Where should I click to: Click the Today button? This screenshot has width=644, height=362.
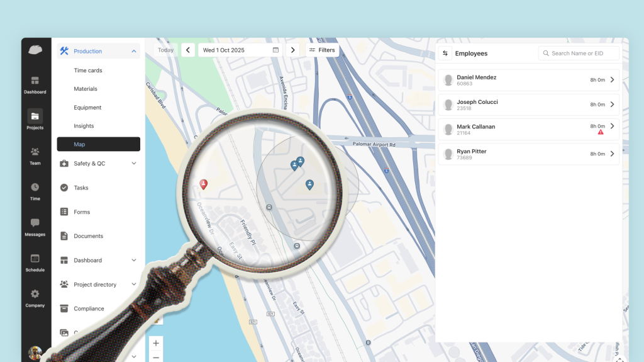166,50
